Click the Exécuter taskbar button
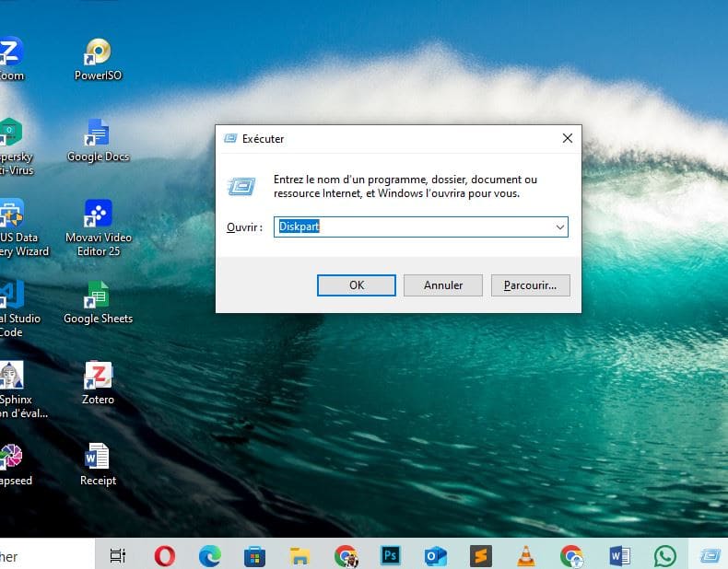728x569 pixels. 710,554
